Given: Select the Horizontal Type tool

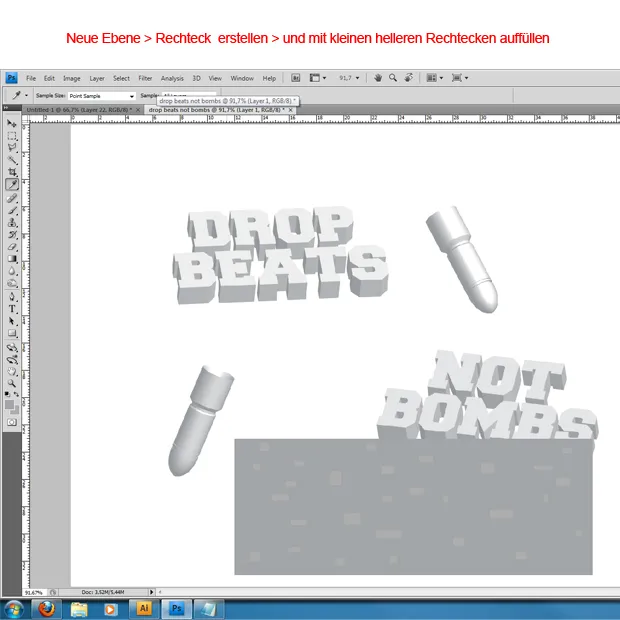Looking at the screenshot, I should [12, 308].
